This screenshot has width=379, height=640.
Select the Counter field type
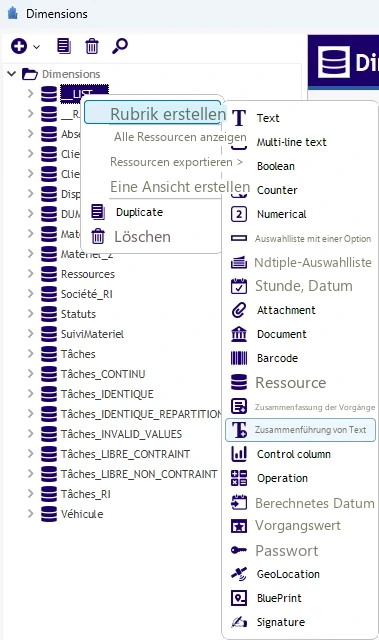[x=277, y=190]
